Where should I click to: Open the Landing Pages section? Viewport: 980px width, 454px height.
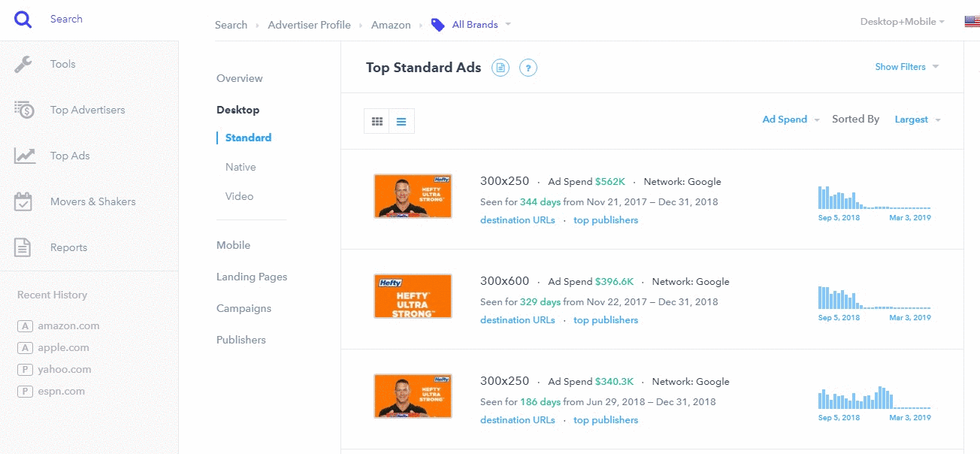tap(252, 277)
